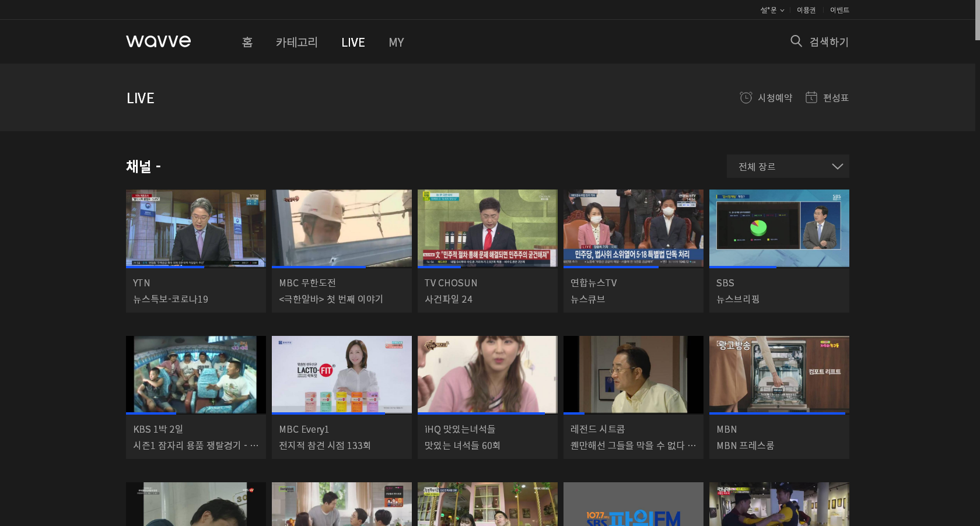Open the SBS 파워FM radio thumbnail

point(633,504)
